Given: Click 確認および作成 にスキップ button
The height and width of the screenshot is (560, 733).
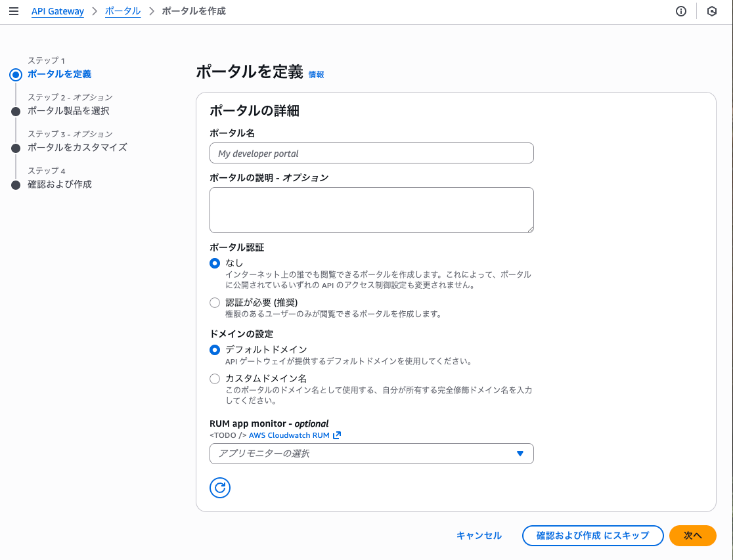Looking at the screenshot, I should 592,536.
